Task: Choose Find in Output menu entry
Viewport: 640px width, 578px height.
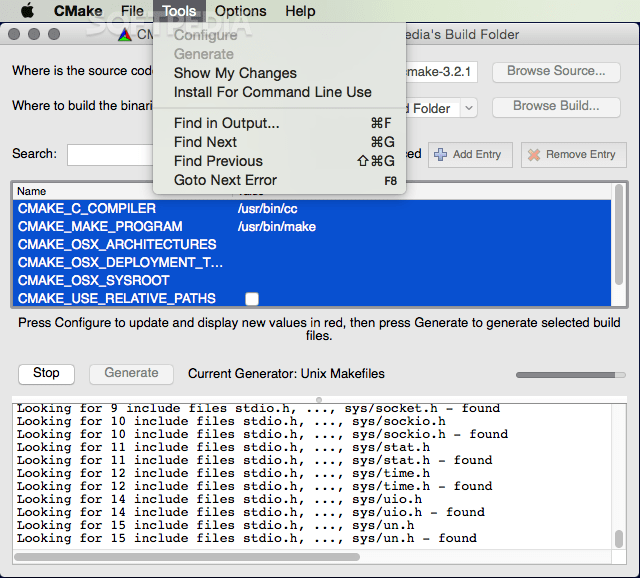Action: click(280, 123)
